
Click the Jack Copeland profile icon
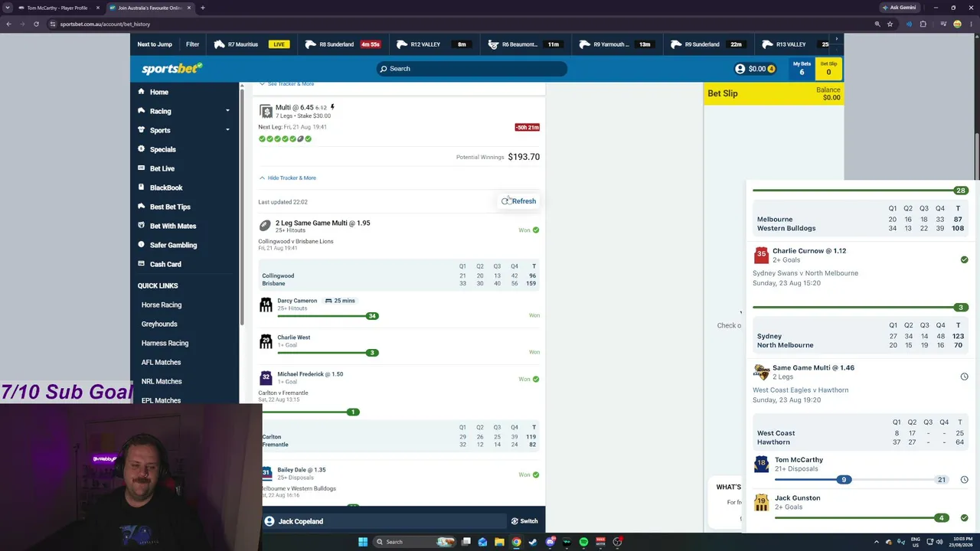click(269, 521)
